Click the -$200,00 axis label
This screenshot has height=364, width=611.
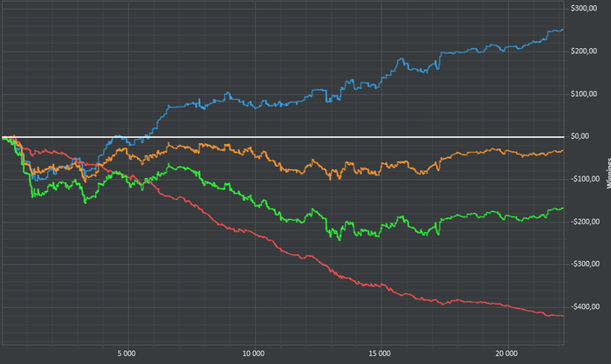tap(585, 222)
